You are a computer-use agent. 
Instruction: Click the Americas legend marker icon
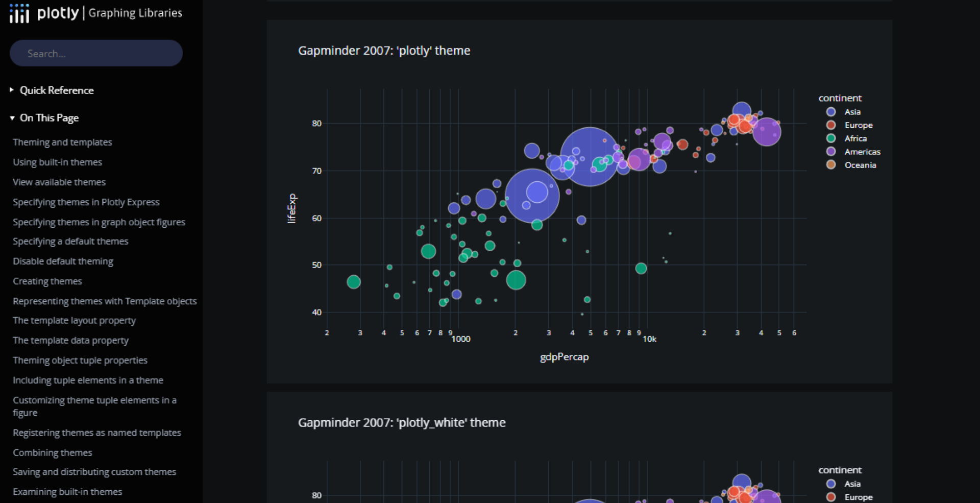pos(830,151)
